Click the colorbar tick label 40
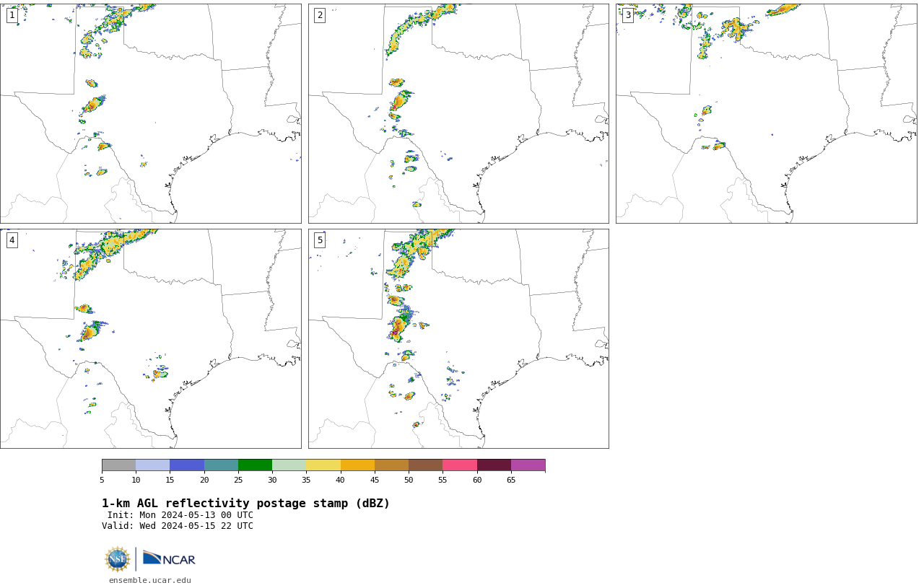This screenshot has height=588, width=924. point(340,480)
